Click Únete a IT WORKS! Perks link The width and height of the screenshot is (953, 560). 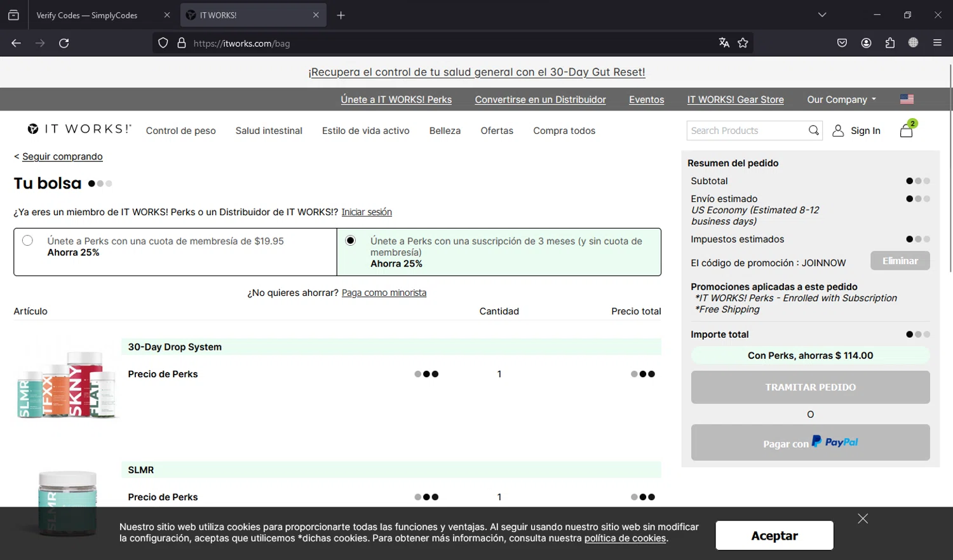point(396,100)
